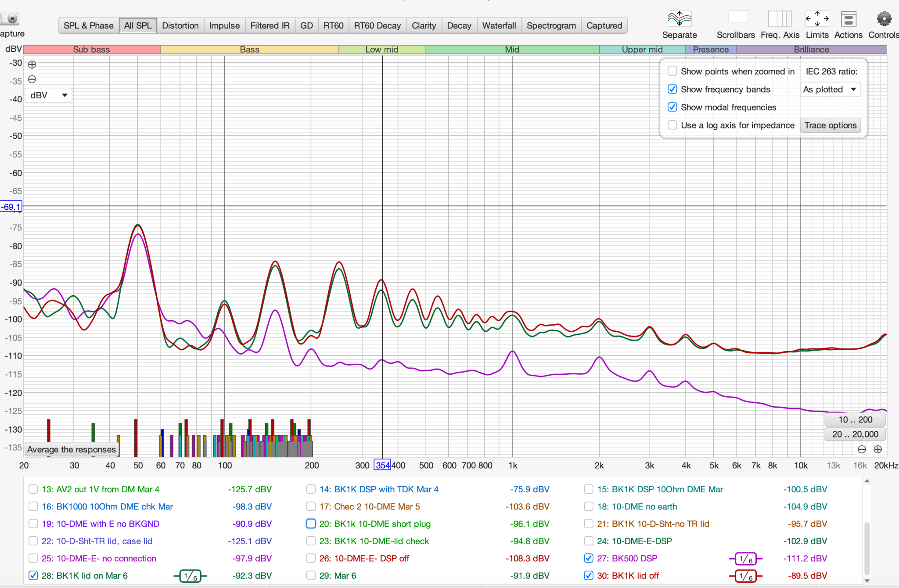Toggle the Scrollbars icon
899x588 pixels.
[x=738, y=17]
